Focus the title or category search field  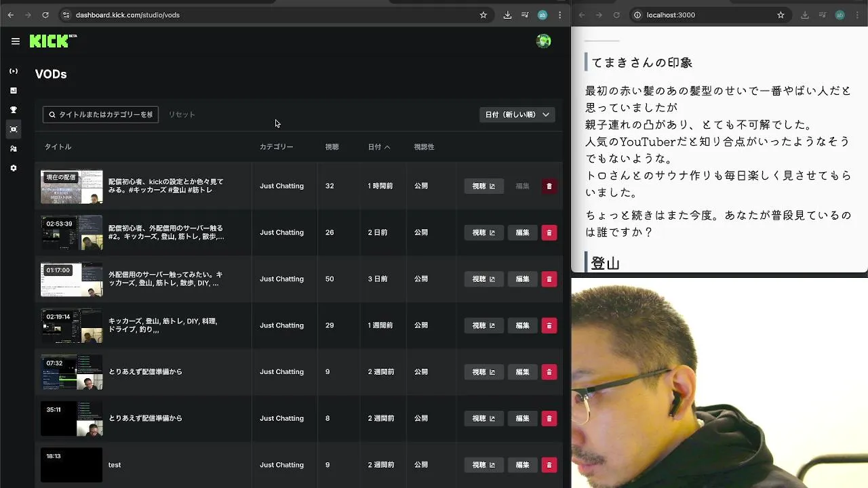click(100, 115)
